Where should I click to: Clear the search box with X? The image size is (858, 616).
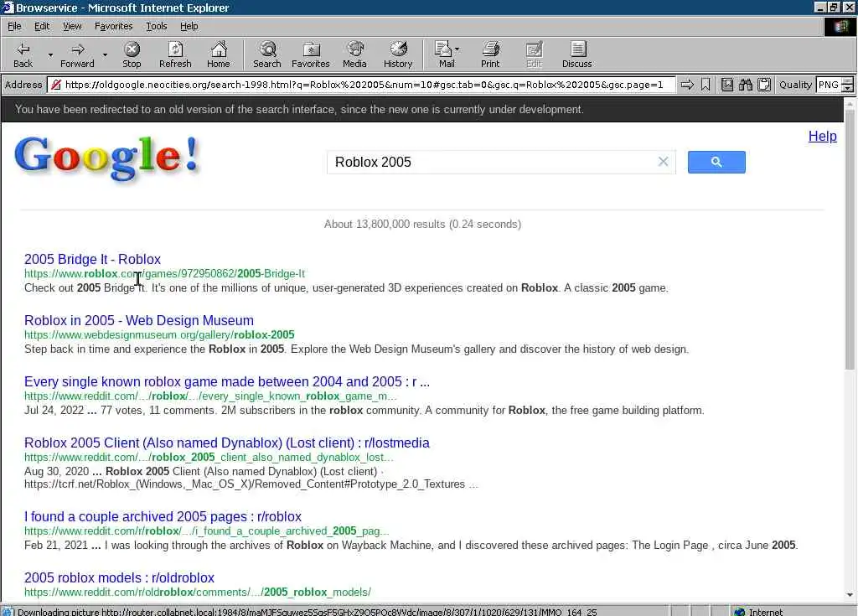(664, 162)
